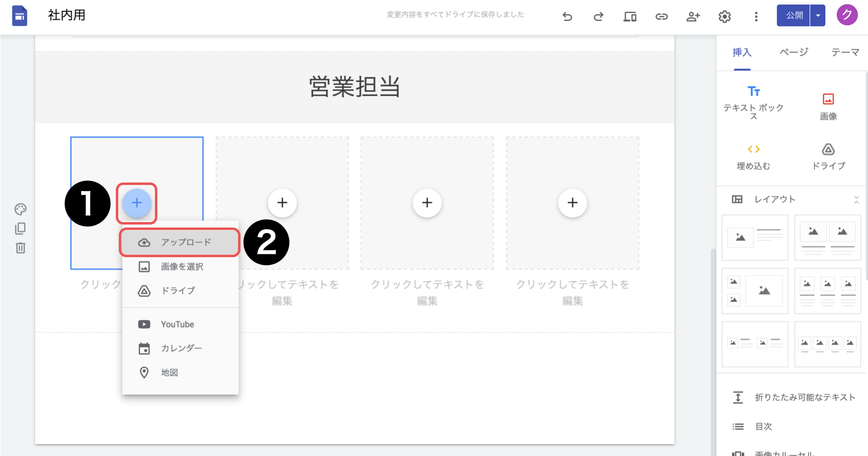Select アップロード from the menu
Screen dimensions: 868x456
186,242
